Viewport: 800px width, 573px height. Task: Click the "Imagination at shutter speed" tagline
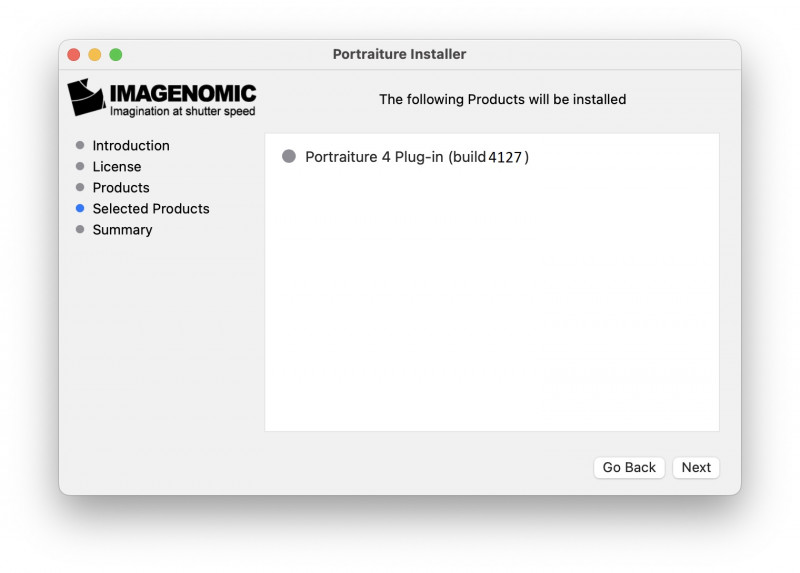(182, 112)
